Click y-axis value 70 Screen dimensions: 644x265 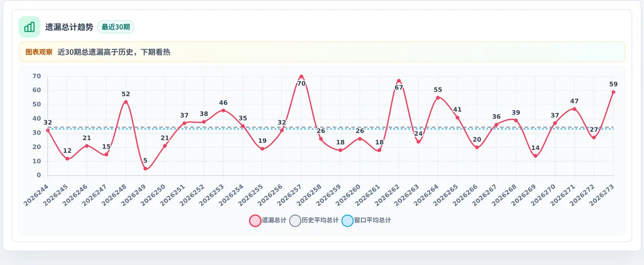[x=37, y=76]
